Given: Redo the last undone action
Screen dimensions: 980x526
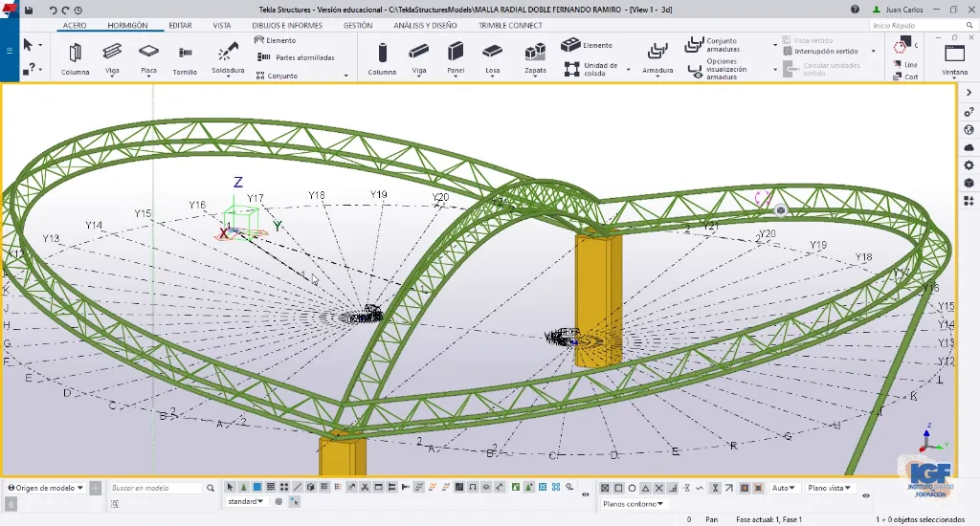Looking at the screenshot, I should 65,10.
